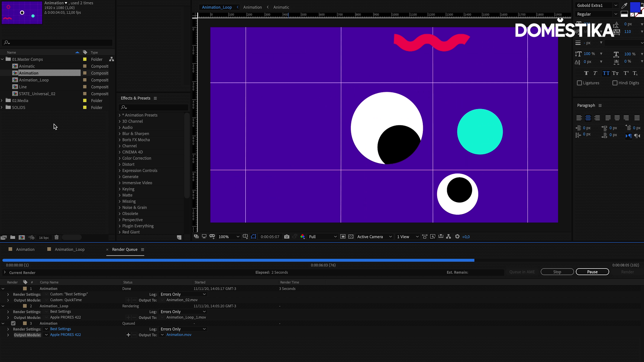Open the Active Camera view dropdown
This screenshot has height=362, width=644.
[x=374, y=237]
